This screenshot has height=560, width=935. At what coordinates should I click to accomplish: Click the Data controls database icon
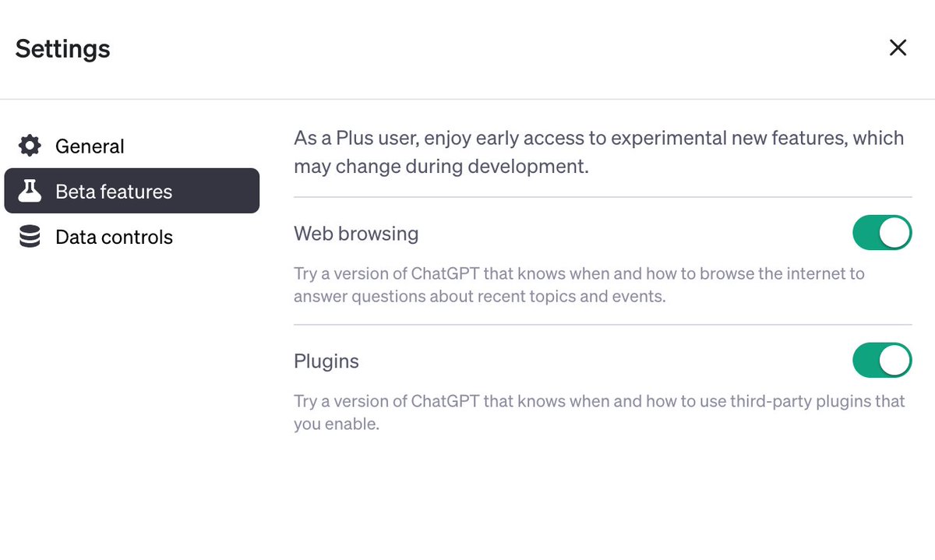click(30, 237)
